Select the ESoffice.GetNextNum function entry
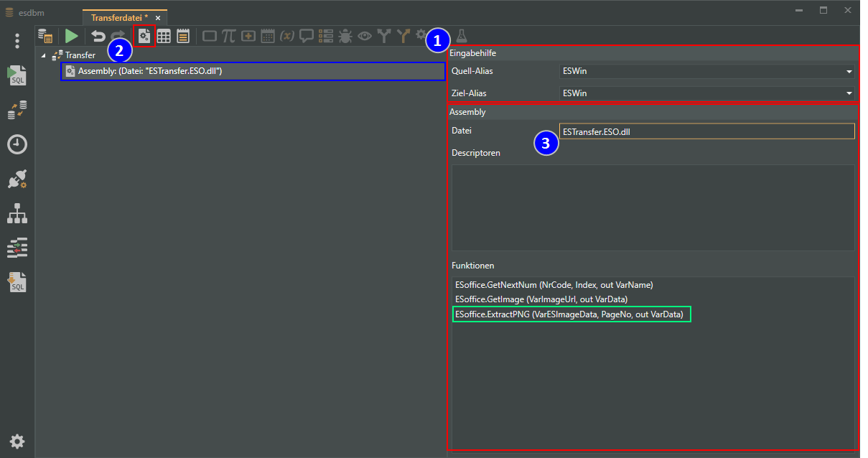868x458 pixels. coord(554,285)
